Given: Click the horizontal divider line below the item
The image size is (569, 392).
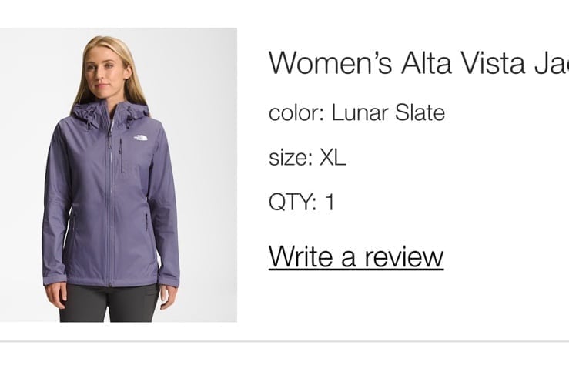Looking at the screenshot, I should tap(285, 341).
